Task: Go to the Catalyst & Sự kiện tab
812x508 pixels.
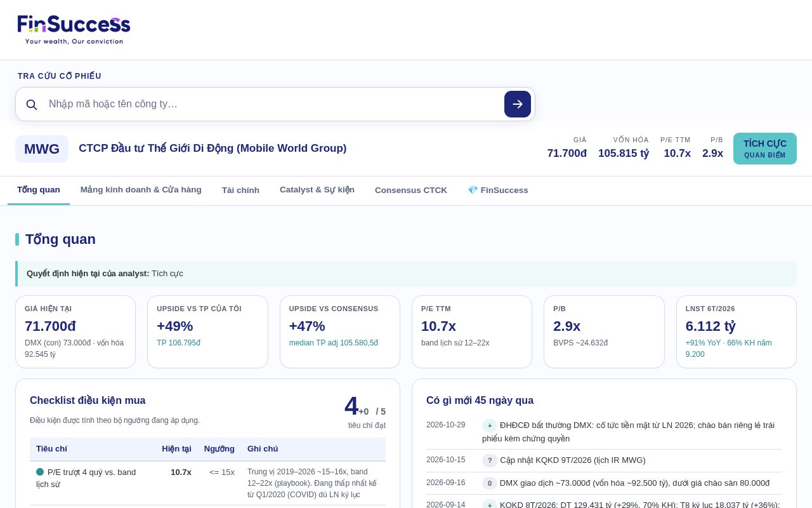Action: click(x=317, y=190)
